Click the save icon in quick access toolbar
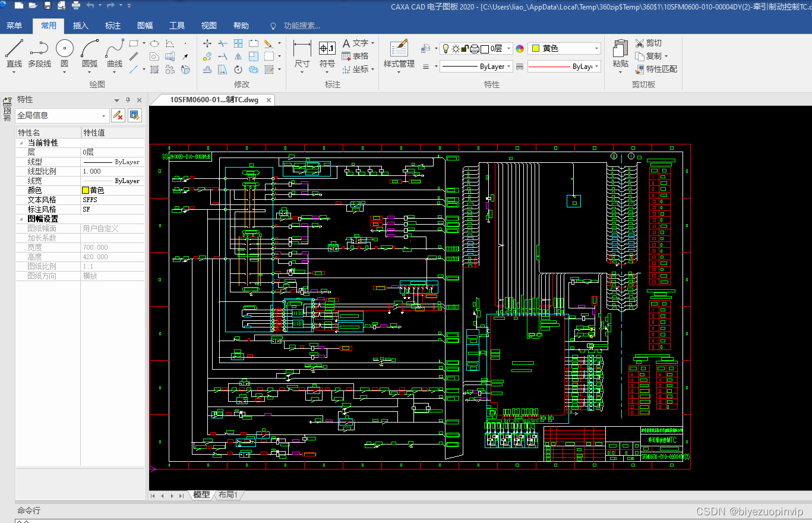The image size is (812, 523). coord(48,6)
